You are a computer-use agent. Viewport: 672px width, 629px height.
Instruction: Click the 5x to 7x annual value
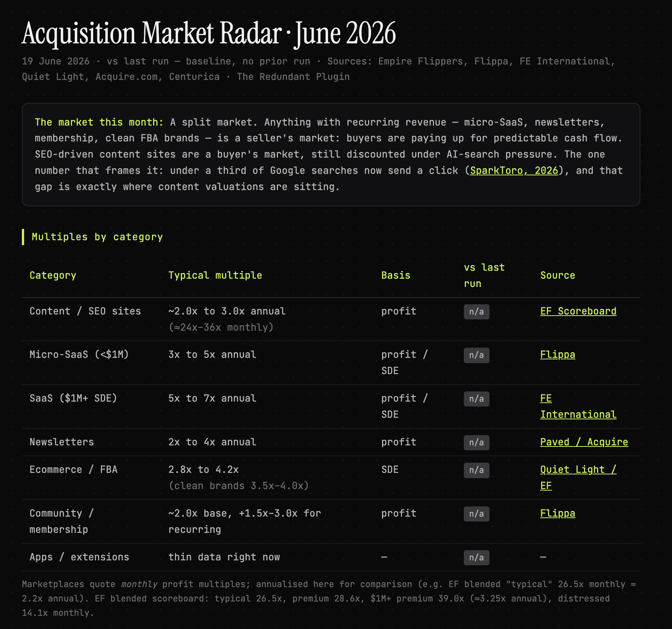point(212,398)
